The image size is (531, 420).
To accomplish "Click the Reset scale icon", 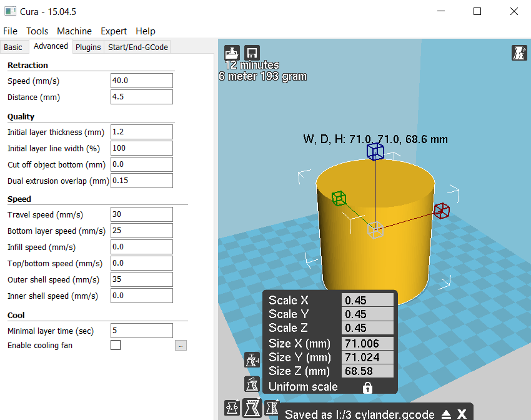I will point(252,384).
